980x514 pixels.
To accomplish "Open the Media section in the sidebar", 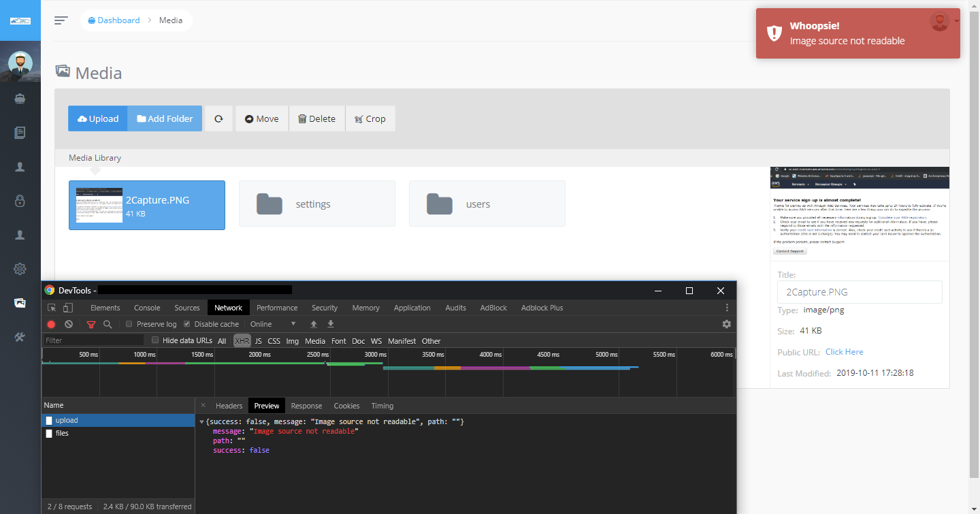I will coord(20,303).
